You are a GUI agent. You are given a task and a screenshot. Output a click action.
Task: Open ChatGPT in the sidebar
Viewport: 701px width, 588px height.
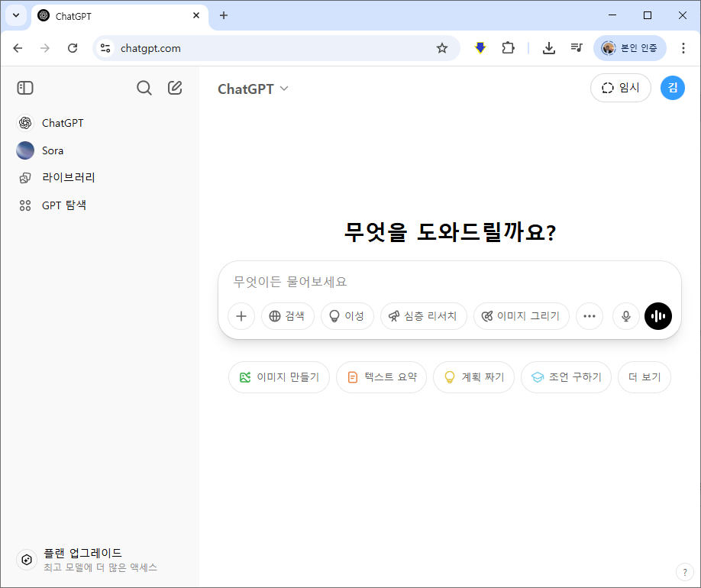click(x=100, y=123)
